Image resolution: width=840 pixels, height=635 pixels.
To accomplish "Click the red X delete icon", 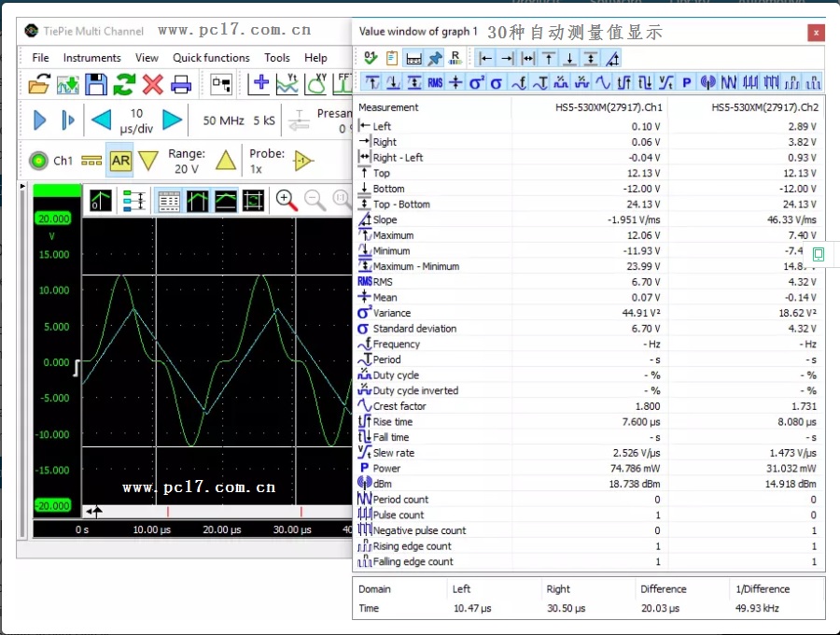I will tap(153, 85).
